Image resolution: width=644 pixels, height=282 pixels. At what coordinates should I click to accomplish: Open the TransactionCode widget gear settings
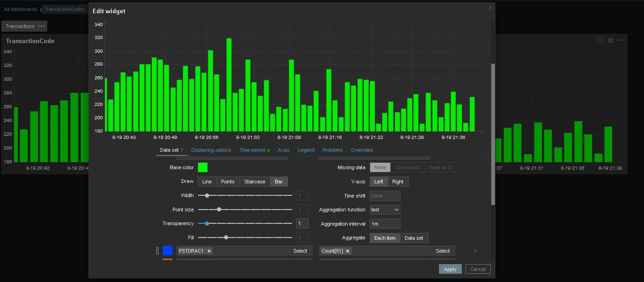(x=611, y=40)
